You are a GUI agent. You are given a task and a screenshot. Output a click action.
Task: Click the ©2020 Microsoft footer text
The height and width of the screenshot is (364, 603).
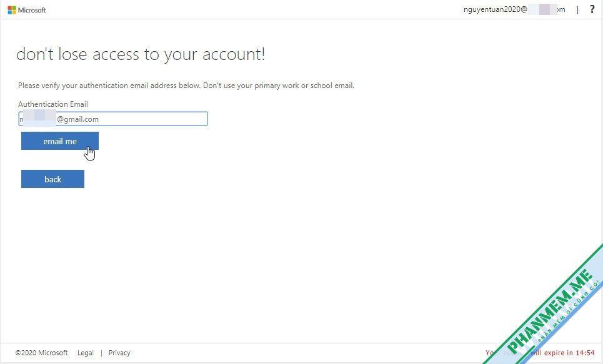(41, 353)
